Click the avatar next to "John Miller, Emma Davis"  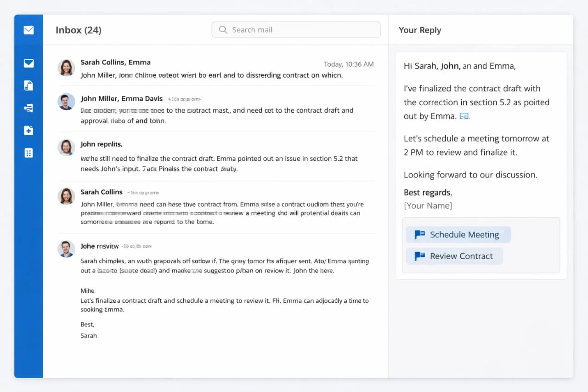point(67,102)
